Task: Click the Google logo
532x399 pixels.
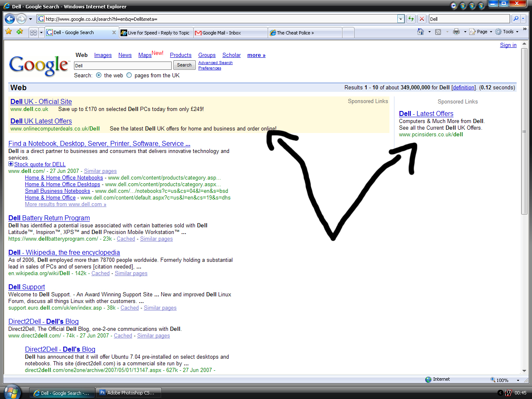Action: (x=39, y=66)
